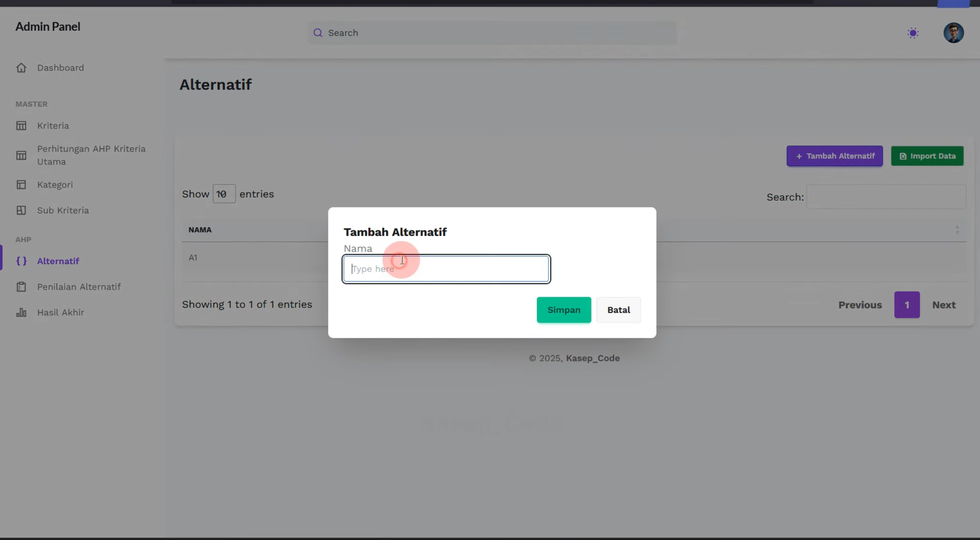Click the Tambah Alternatif purple button
Screen dimensions: 980x540
point(835,156)
